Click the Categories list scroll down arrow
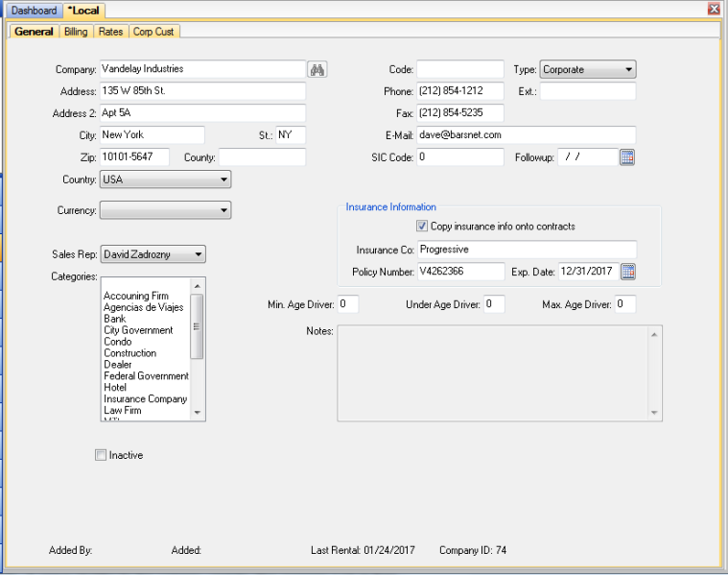Viewport: 728px width, 575px height. pyautogui.click(x=198, y=413)
